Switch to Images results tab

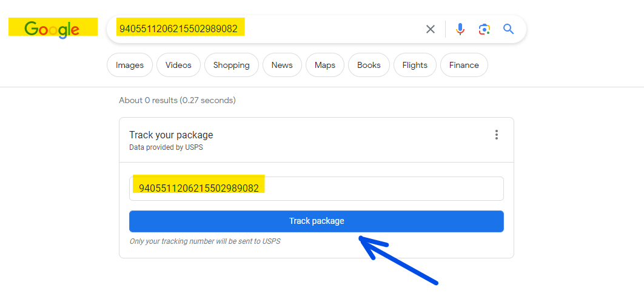pyautogui.click(x=130, y=65)
